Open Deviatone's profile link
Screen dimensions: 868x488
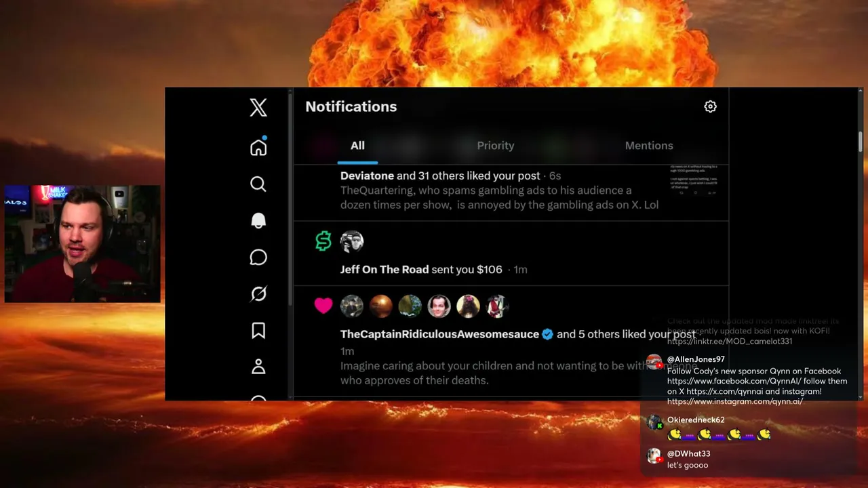(x=367, y=176)
